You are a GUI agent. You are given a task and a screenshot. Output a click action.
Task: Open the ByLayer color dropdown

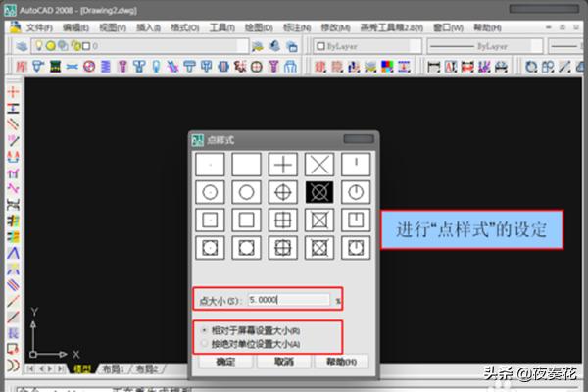click(x=416, y=46)
